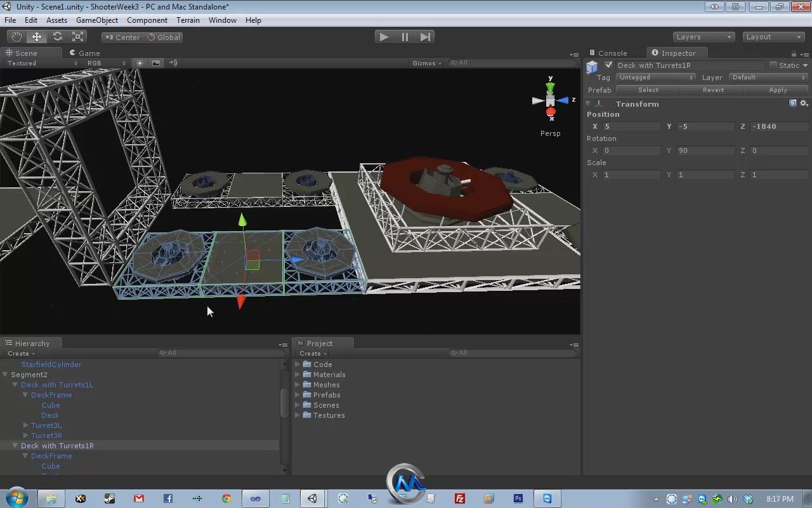This screenshot has height=508, width=812.
Task: Open the Transform help icon
Action: tap(793, 104)
